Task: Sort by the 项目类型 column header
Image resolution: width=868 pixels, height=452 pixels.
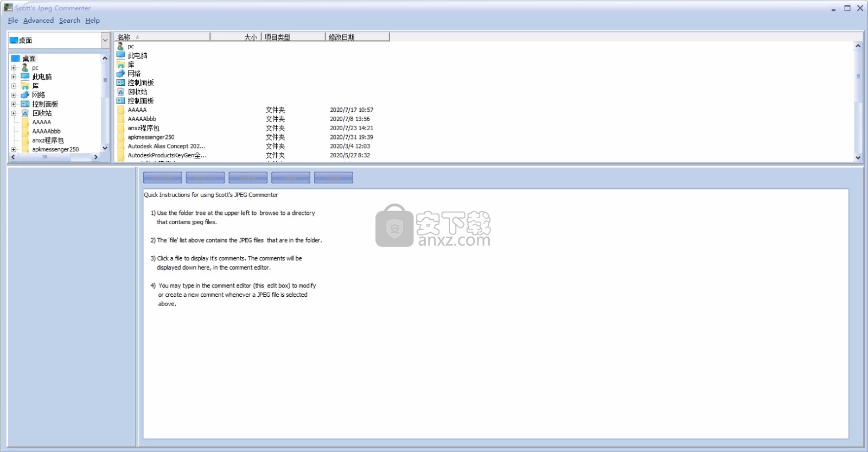Action: 293,37
